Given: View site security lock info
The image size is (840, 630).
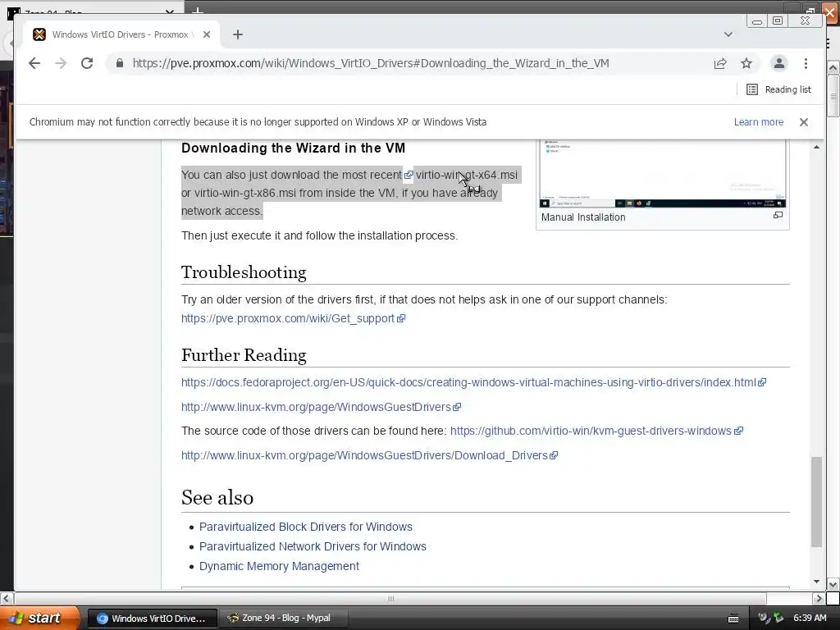Looking at the screenshot, I should 120,63.
